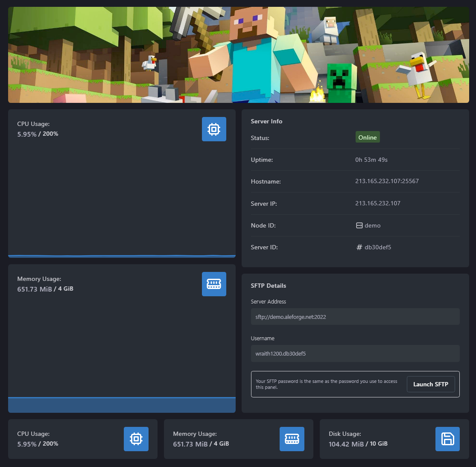
Task: Click the CPU chip icon on CPU Usage panel
Action: 214,129
